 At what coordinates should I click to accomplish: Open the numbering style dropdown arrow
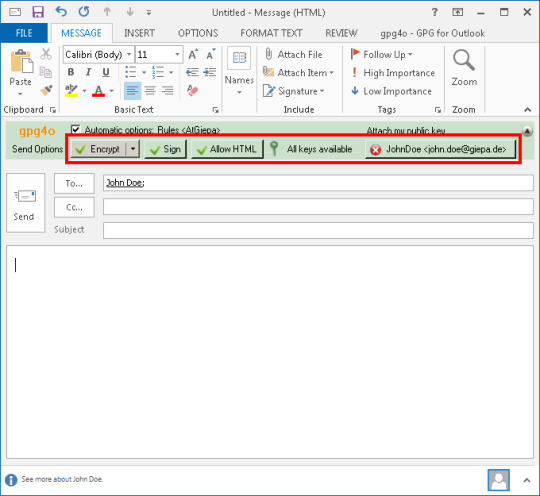pos(171,72)
